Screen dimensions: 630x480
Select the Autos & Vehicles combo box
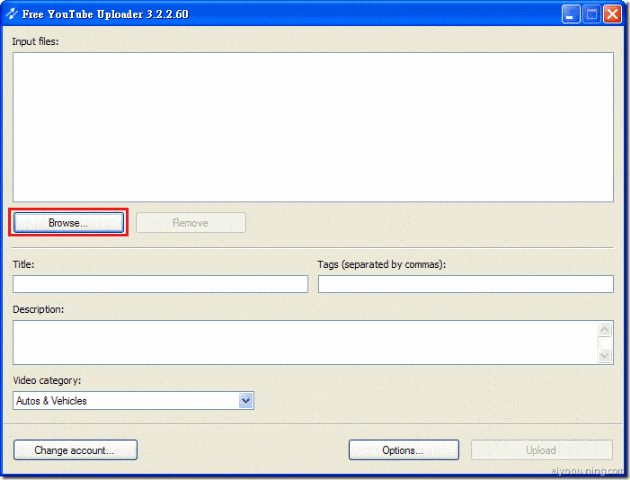[x=133, y=400]
